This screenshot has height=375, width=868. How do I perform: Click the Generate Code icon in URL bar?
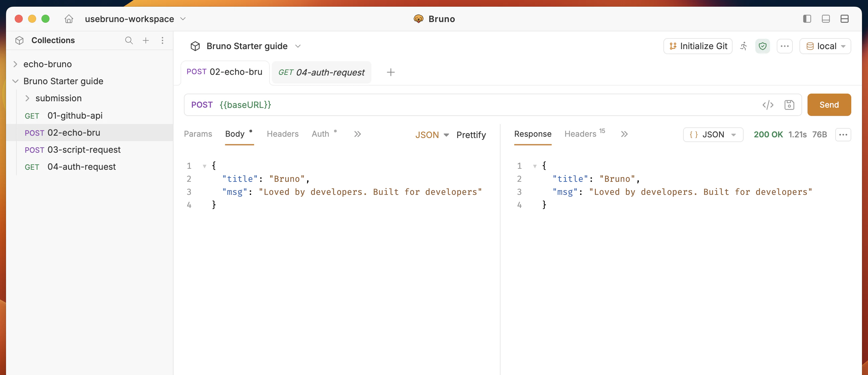tap(768, 105)
